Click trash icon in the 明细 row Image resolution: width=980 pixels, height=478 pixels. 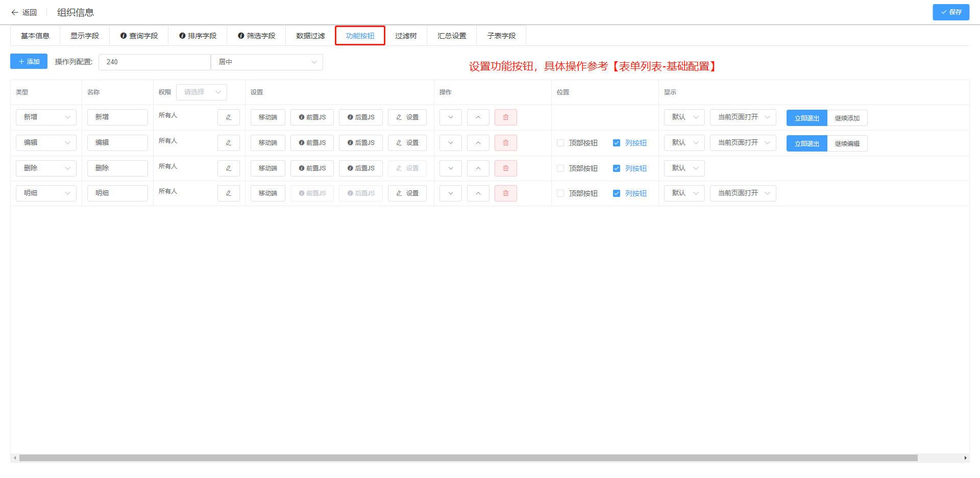tap(505, 193)
